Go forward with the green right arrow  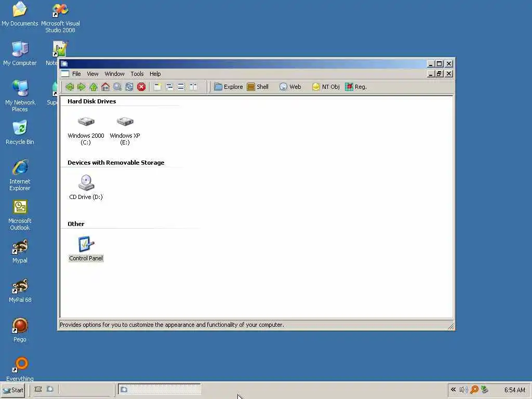point(81,87)
